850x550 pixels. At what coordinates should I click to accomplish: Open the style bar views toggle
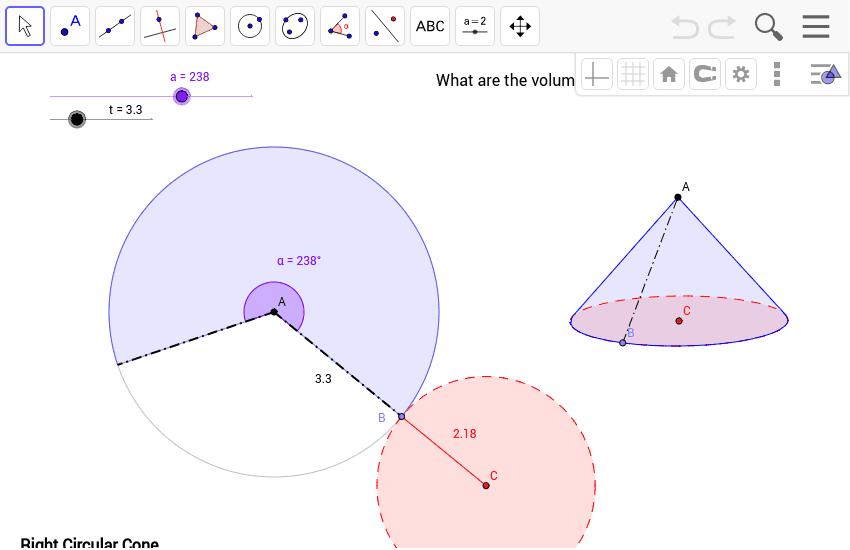point(825,74)
